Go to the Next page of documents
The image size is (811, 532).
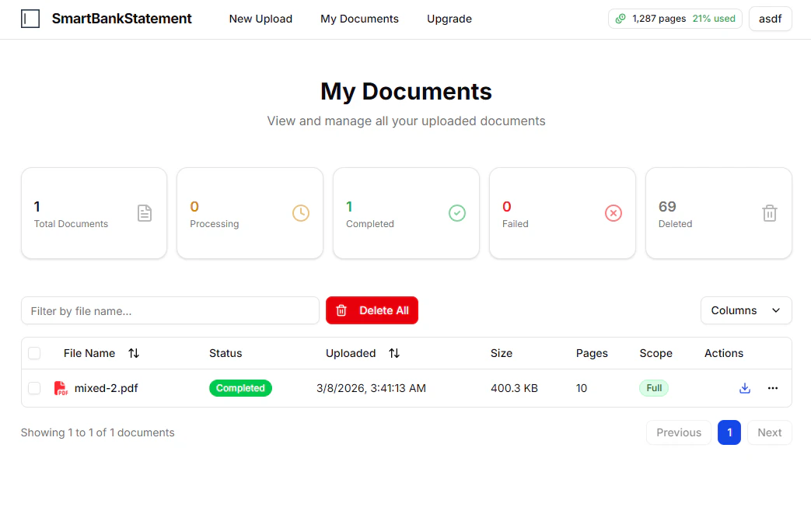pos(769,432)
